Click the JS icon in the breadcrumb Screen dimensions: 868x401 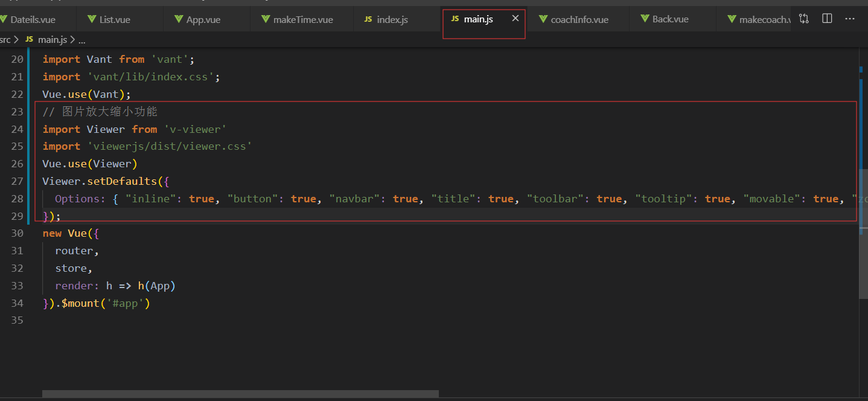pyautogui.click(x=28, y=39)
